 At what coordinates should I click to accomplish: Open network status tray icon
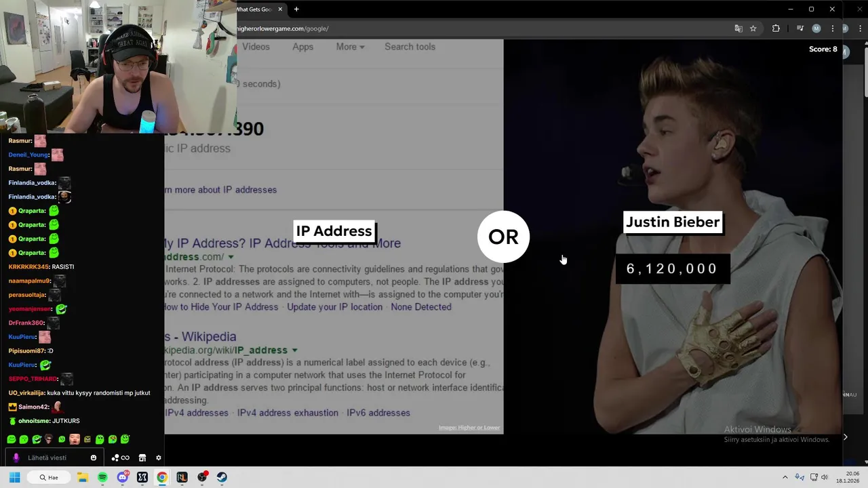coord(814,477)
